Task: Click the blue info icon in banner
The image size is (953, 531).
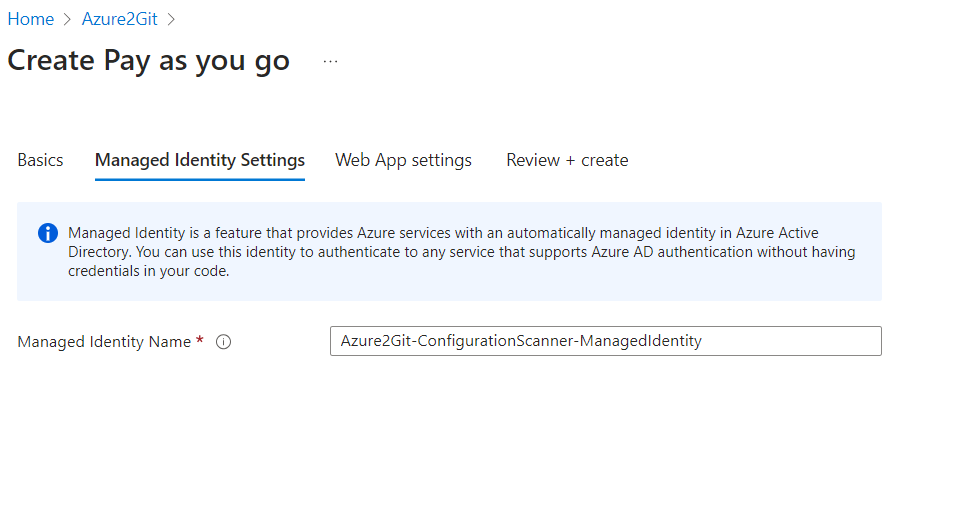Action: pos(48,233)
